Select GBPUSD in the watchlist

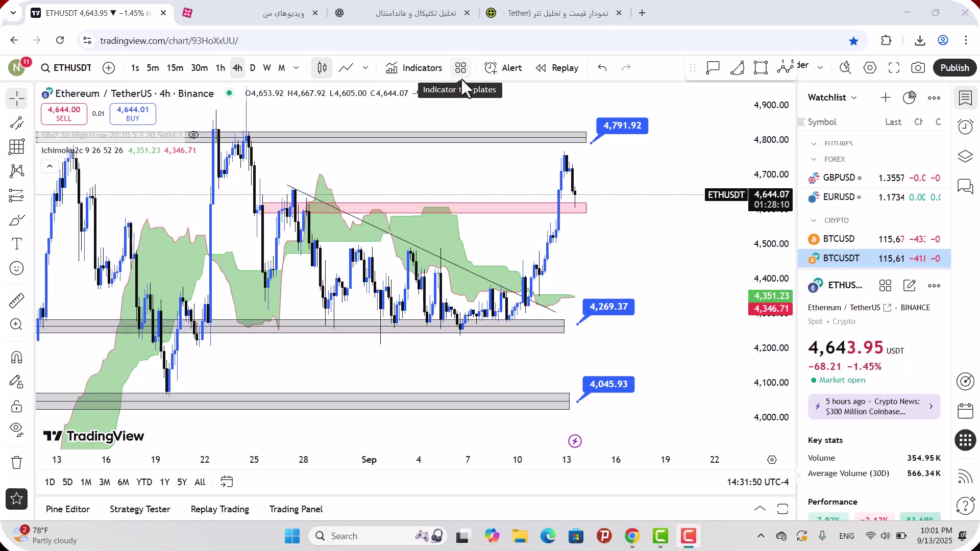click(874, 178)
